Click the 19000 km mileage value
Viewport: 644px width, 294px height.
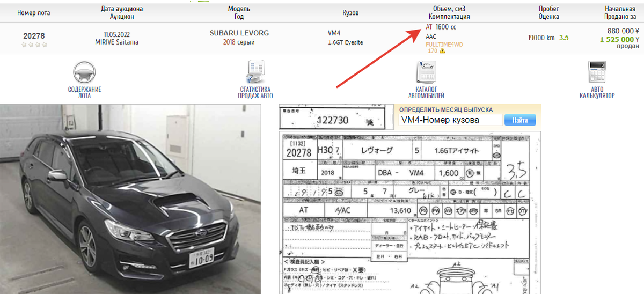point(541,38)
